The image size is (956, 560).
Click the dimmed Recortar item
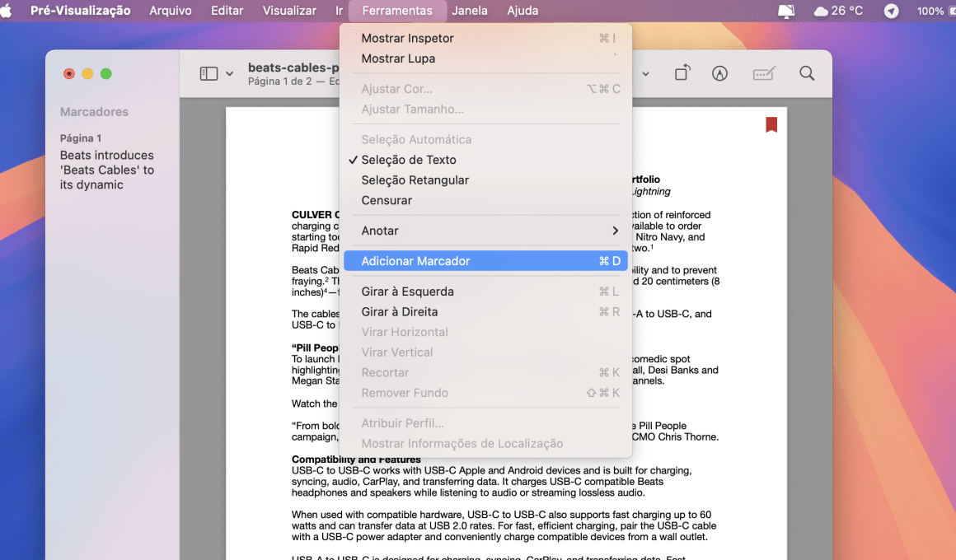(x=486, y=373)
